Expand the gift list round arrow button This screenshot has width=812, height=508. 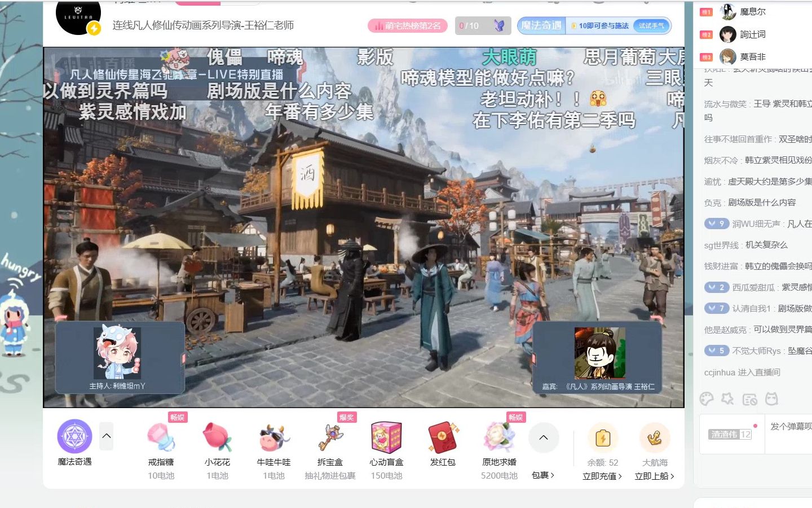pyautogui.click(x=544, y=437)
